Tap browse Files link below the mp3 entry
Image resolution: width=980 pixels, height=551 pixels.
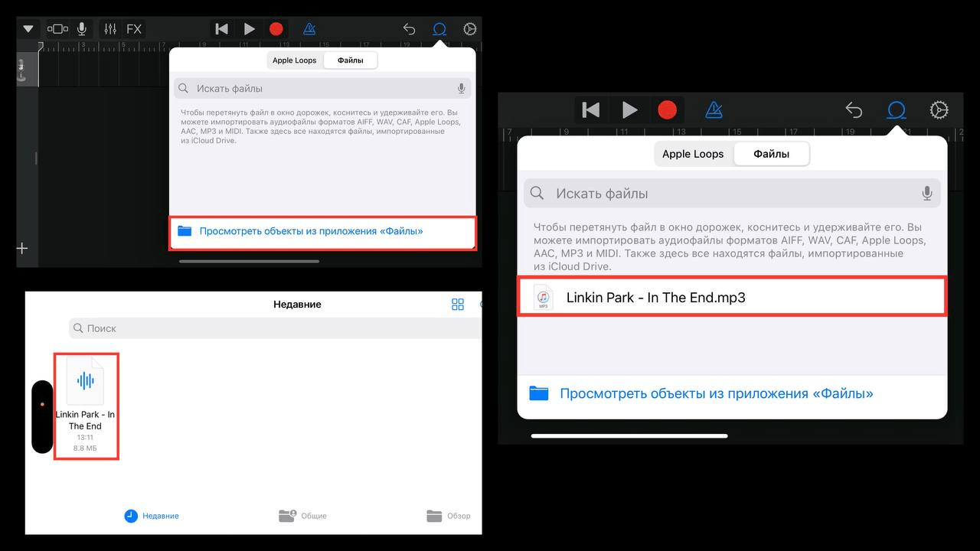716,394
